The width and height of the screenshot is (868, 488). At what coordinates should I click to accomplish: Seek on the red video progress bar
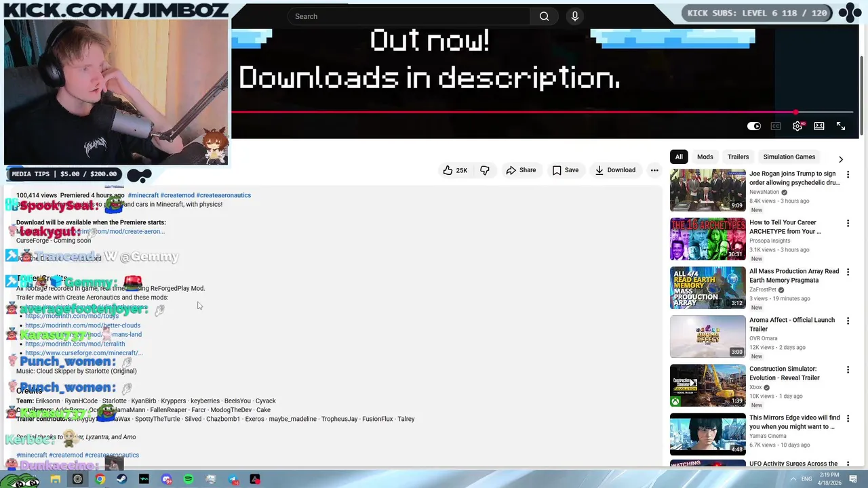[542, 112]
